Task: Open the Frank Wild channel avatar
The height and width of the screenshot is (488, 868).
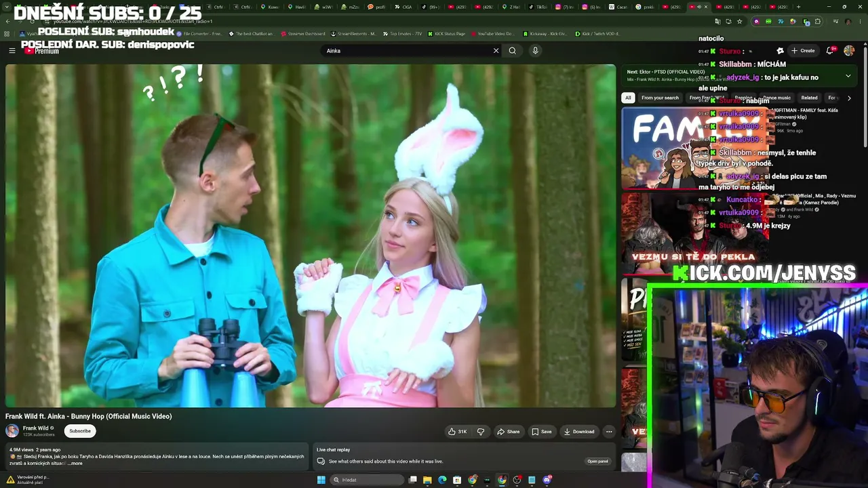Action: pyautogui.click(x=12, y=431)
